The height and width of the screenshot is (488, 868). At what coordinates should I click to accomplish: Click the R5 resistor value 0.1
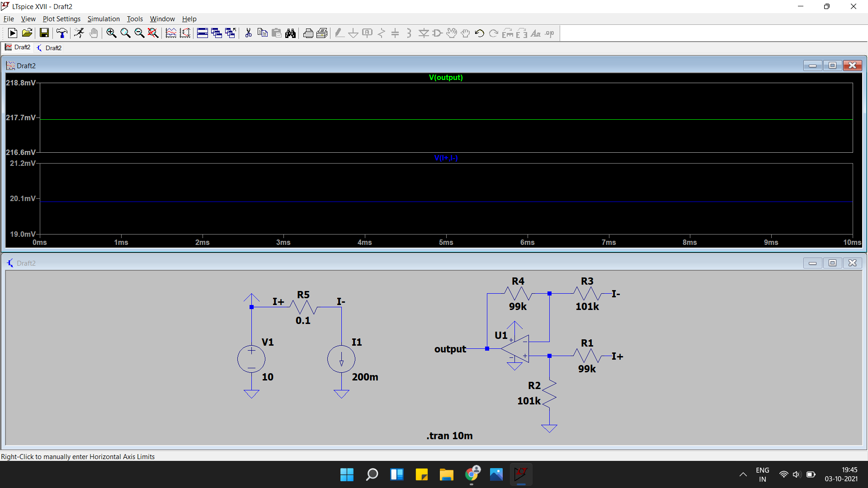[x=303, y=321]
